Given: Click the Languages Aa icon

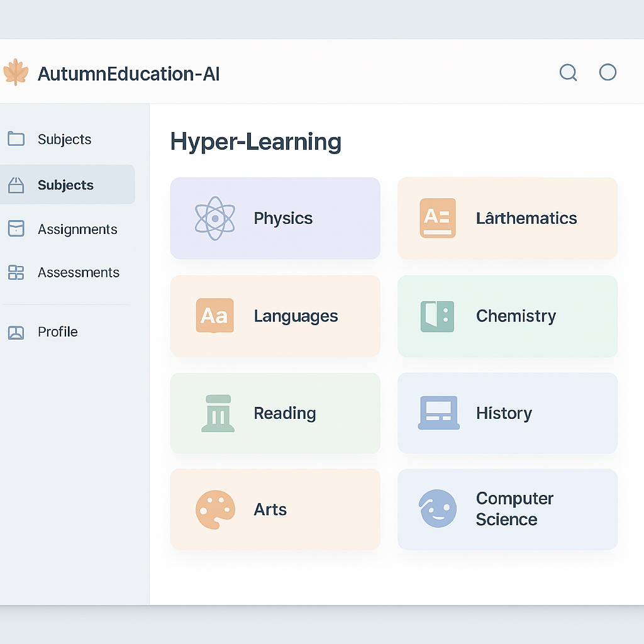Looking at the screenshot, I should (215, 316).
